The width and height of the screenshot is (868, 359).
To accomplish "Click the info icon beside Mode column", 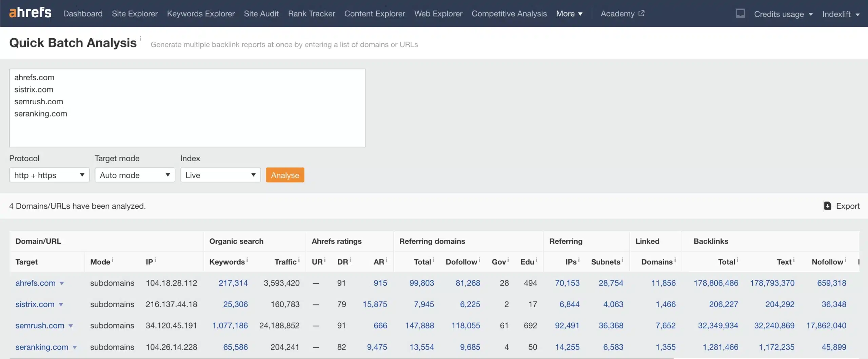I will tap(113, 260).
